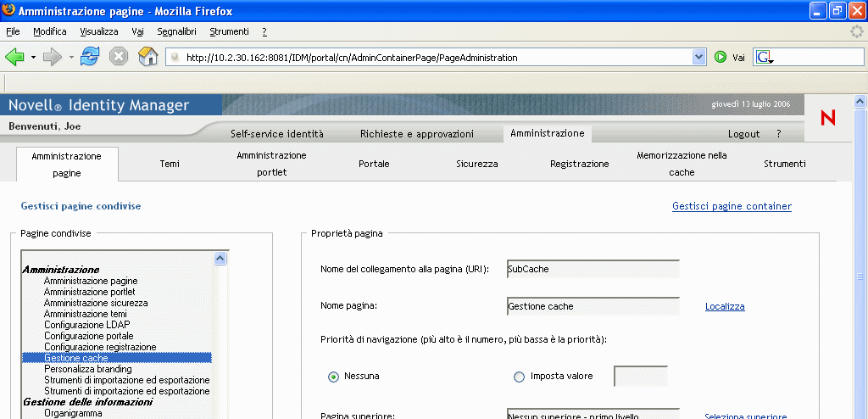Click the browser page vertical scrollbar thumb
This screenshot has height=419, width=868.
(x=860, y=276)
